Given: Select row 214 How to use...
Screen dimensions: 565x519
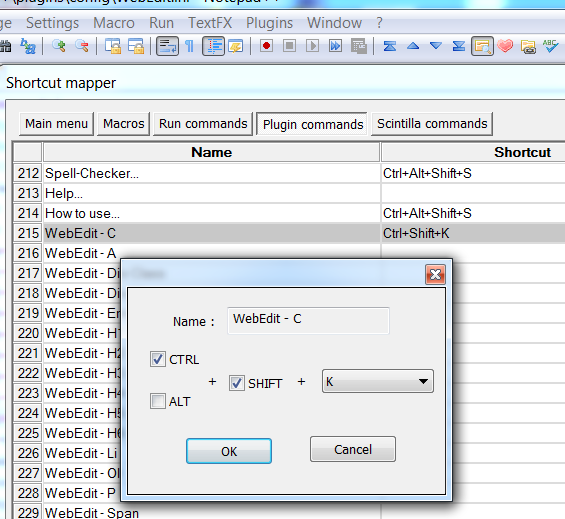Looking at the screenshot, I should (x=212, y=213).
